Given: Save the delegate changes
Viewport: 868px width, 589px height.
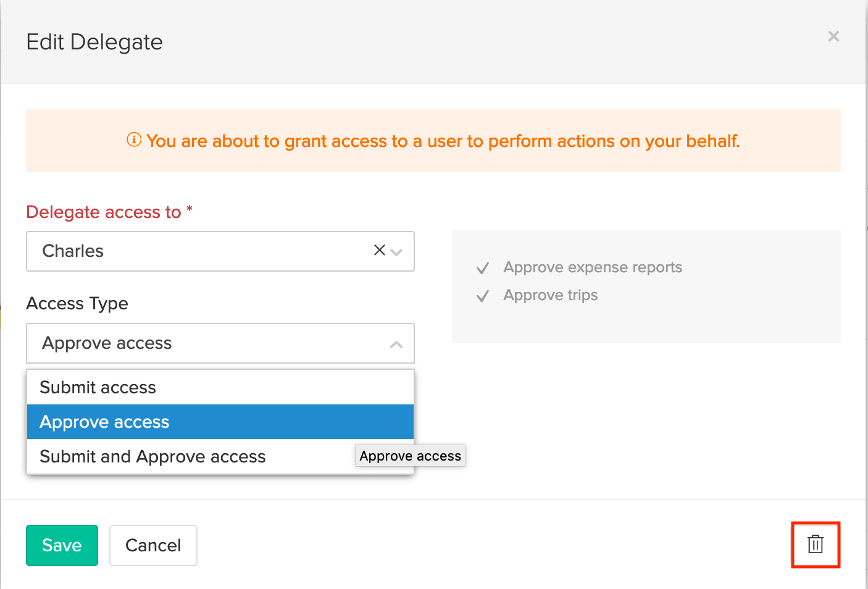Looking at the screenshot, I should 62,545.
